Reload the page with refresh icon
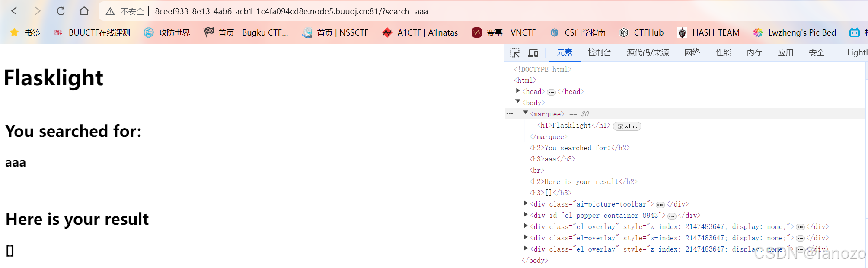This screenshot has width=868, height=268. (61, 11)
